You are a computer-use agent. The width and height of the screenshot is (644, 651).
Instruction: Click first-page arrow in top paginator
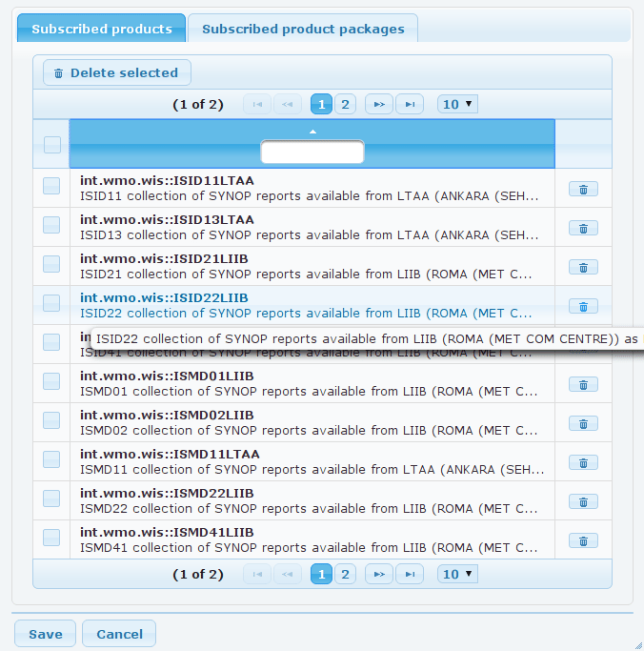[257, 104]
